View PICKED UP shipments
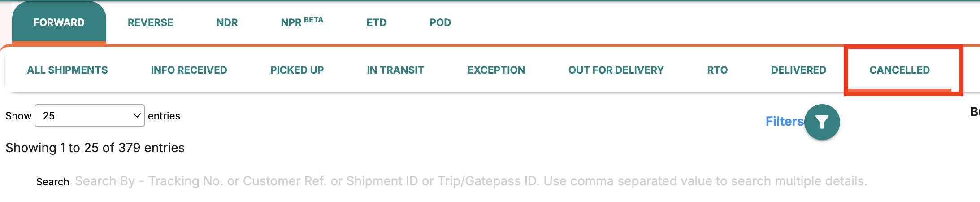980x202 pixels. [297, 70]
